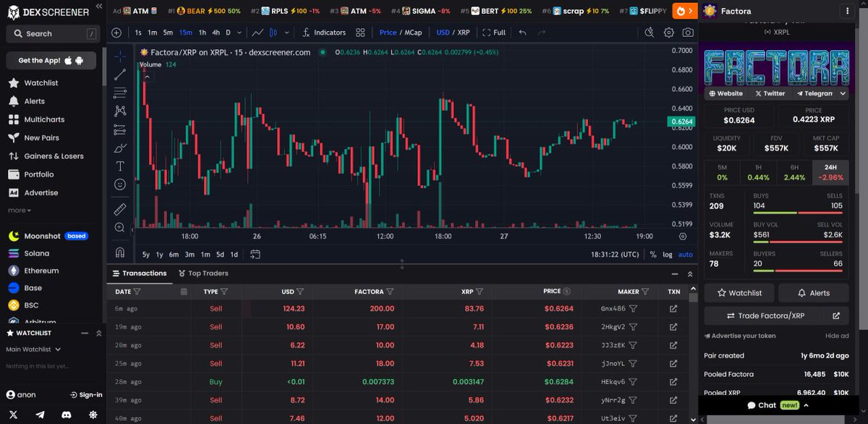The height and width of the screenshot is (424, 868).
Task: Click the chart axis settings icon
Action: pos(683,236)
